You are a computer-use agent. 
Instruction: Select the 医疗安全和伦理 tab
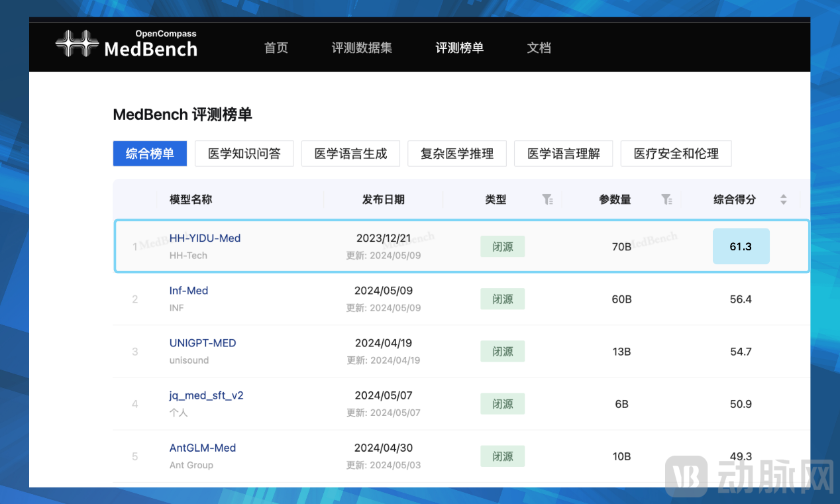pos(676,153)
